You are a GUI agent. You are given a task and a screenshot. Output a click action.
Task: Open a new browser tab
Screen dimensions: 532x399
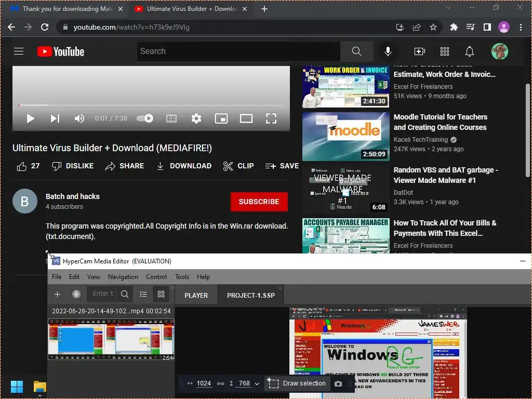point(264,9)
